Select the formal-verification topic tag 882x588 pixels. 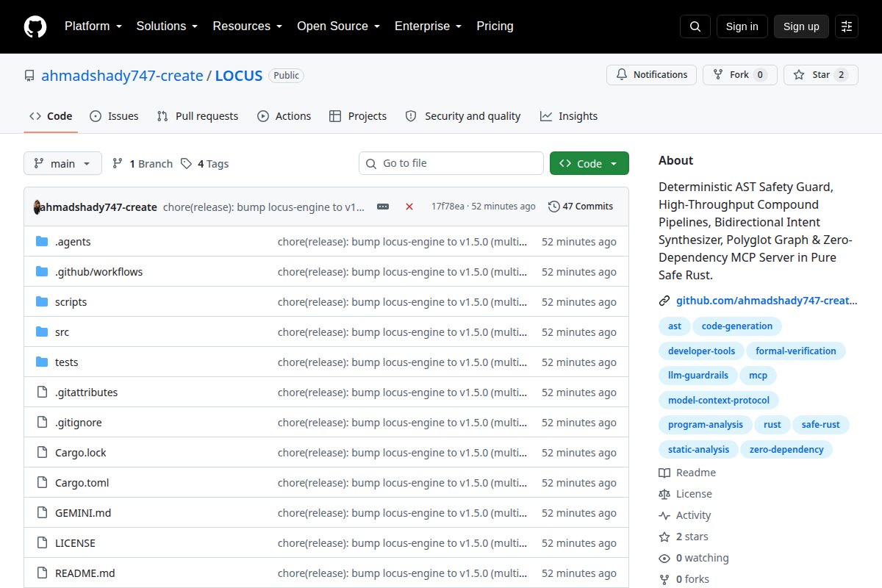pos(796,351)
